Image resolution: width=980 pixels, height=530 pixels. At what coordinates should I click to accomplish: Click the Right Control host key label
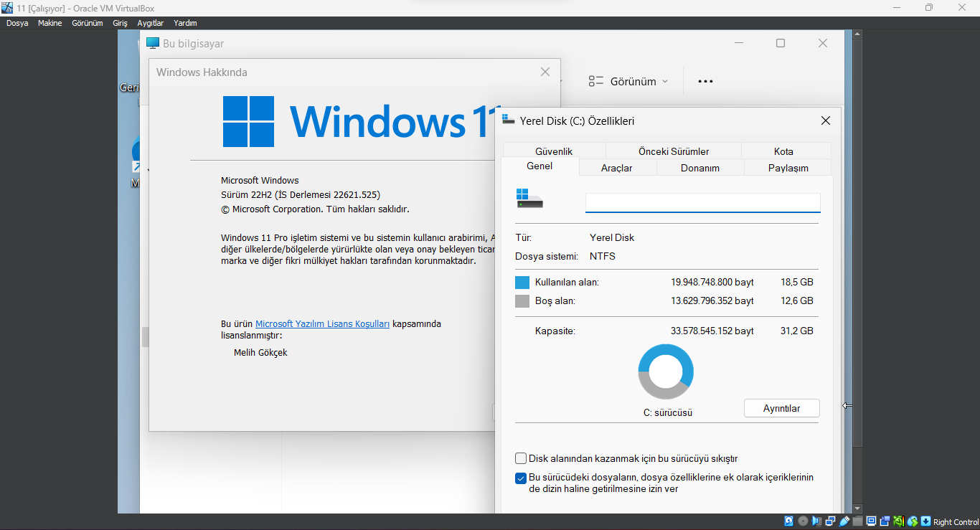click(x=956, y=522)
